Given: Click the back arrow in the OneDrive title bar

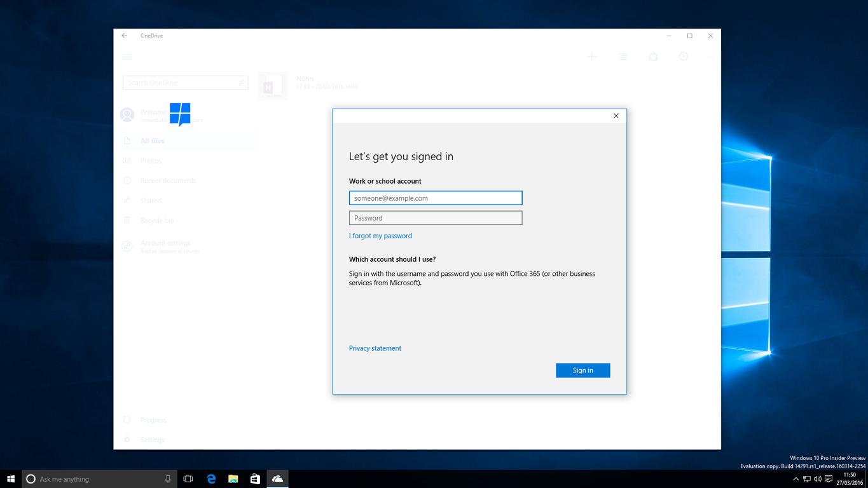Looking at the screenshot, I should [125, 36].
